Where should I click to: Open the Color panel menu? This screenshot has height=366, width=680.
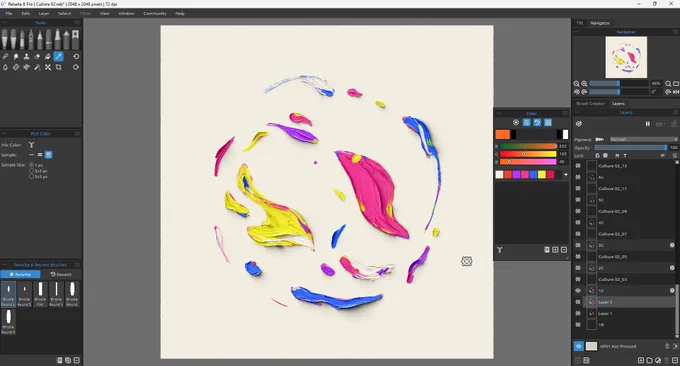tap(565, 113)
